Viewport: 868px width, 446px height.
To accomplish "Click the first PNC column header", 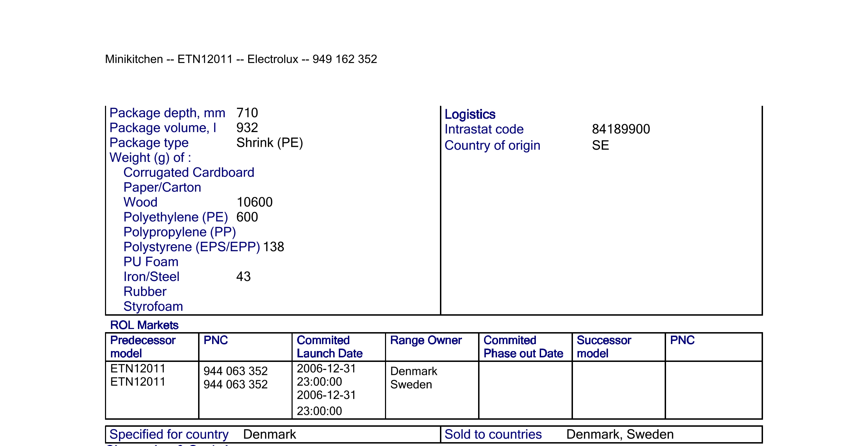I will click(216, 340).
